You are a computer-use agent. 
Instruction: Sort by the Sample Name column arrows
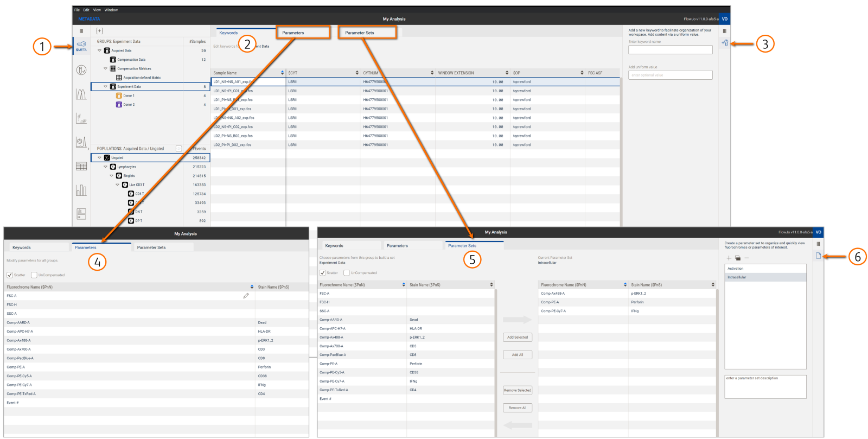(282, 73)
